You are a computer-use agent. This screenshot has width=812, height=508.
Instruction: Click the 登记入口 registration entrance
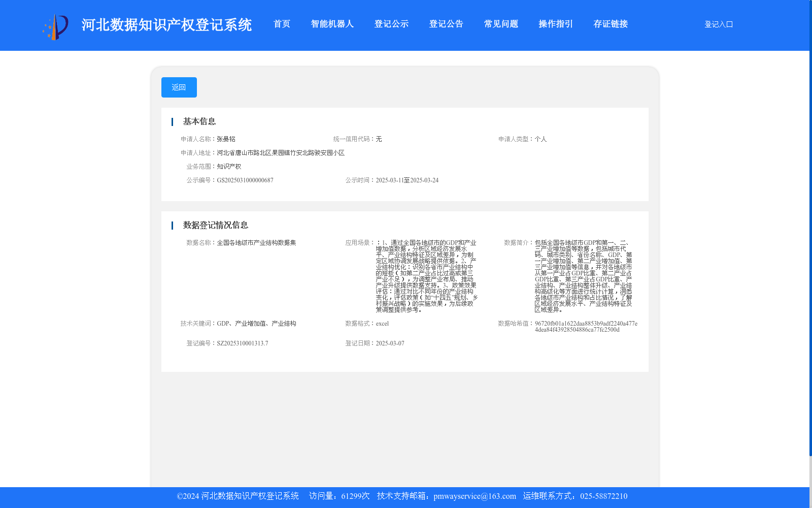pyautogui.click(x=718, y=24)
